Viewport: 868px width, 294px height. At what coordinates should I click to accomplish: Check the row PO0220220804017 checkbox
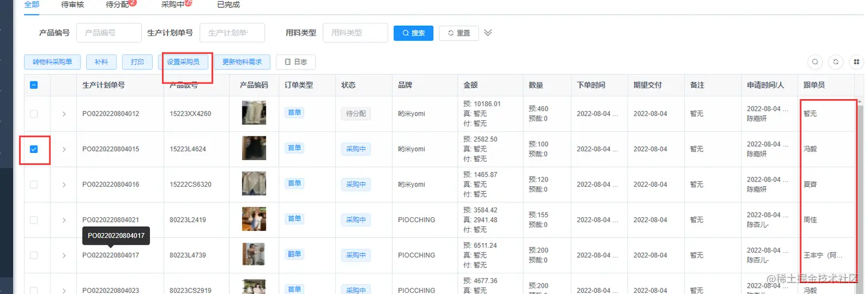click(34, 255)
